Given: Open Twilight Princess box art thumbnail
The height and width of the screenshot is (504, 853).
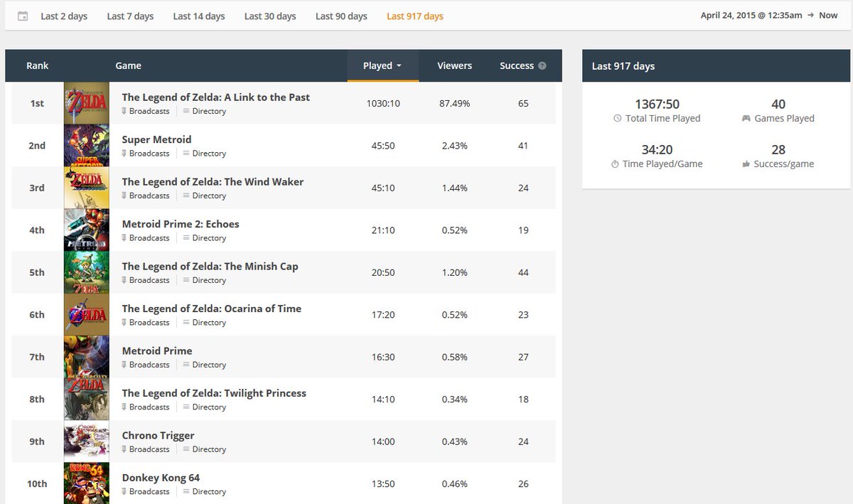Looking at the screenshot, I should (87, 400).
